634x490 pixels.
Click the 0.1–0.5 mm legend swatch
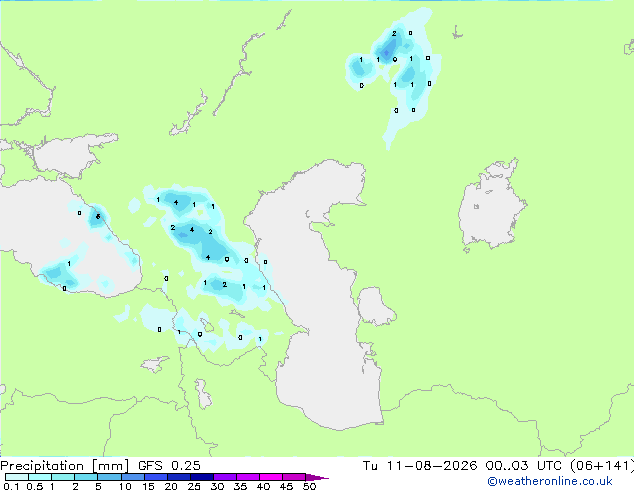point(17,477)
